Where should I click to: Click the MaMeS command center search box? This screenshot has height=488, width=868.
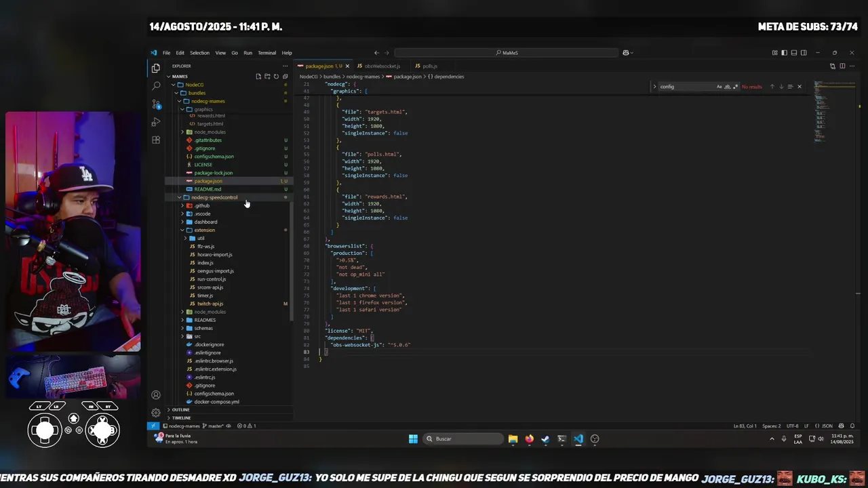(507, 53)
